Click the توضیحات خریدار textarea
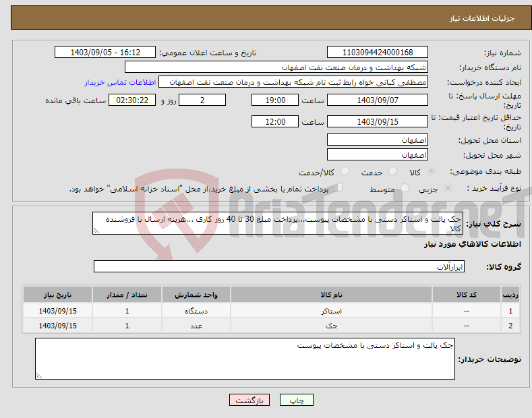532x418 pixels. (x=245, y=359)
